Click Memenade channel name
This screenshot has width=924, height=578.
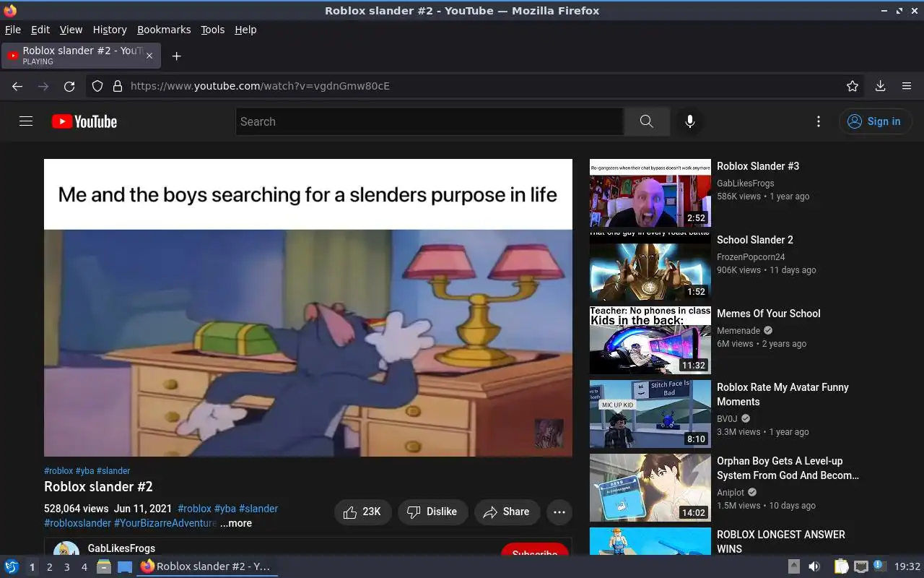tap(738, 331)
